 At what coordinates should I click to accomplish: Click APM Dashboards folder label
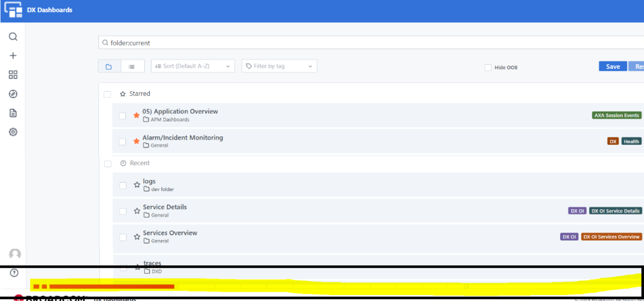point(170,120)
